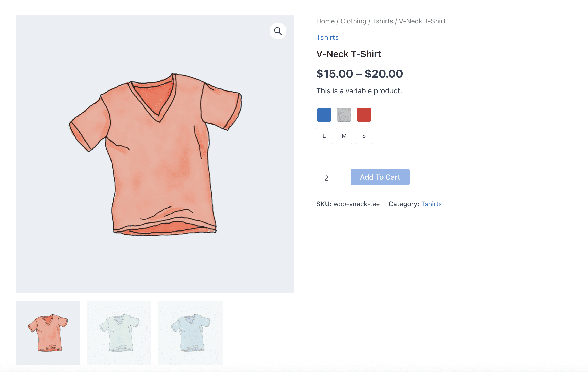588x372 pixels.
Task: Click the V-Neck T-Shirt product title
Action: click(x=349, y=54)
